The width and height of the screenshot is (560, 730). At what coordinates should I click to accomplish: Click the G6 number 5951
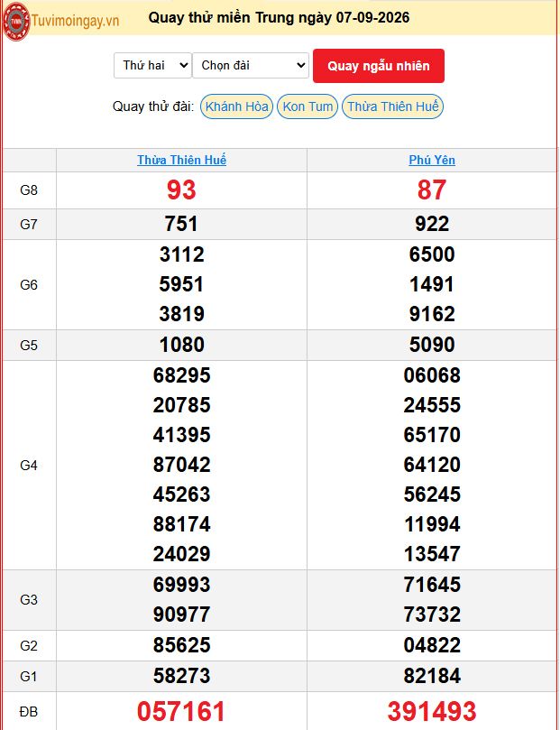point(181,284)
